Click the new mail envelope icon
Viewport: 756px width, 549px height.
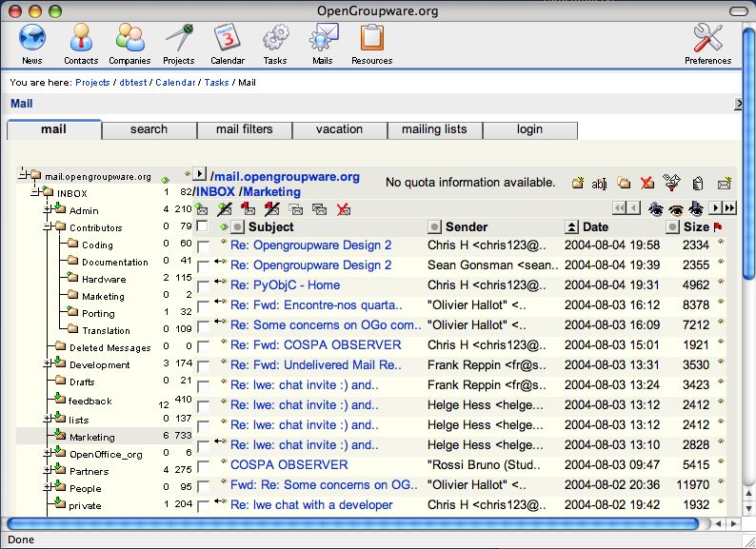tap(725, 183)
